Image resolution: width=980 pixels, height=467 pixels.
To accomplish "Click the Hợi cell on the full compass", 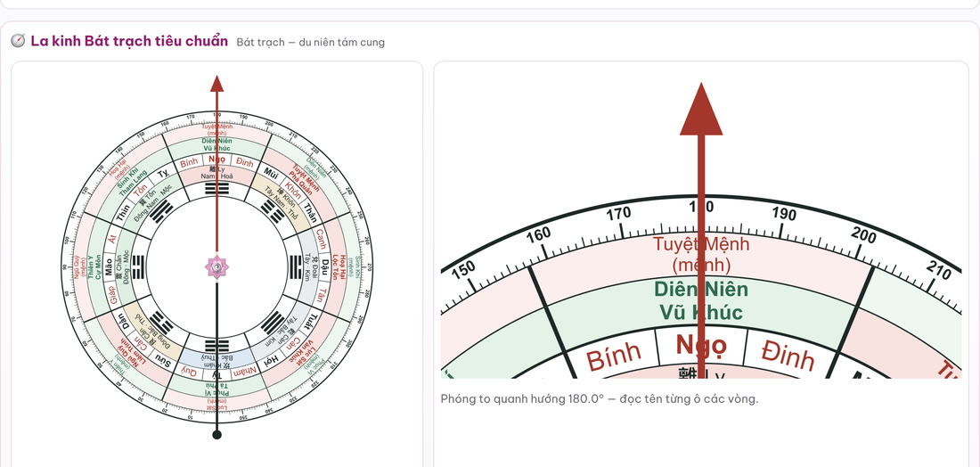I will [x=270, y=361].
